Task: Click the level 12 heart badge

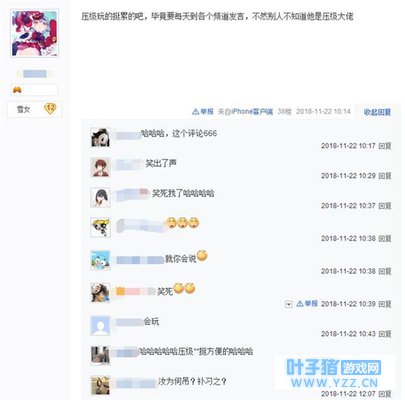Action: point(50,108)
